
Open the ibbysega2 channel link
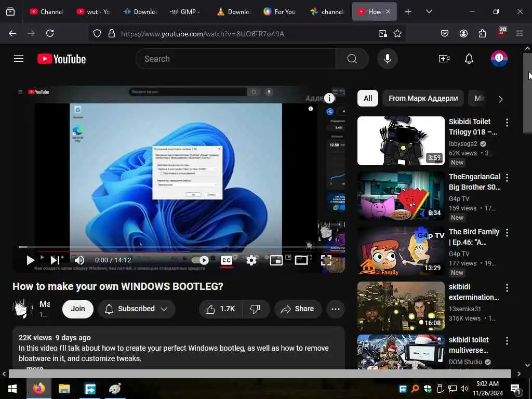[x=463, y=144]
